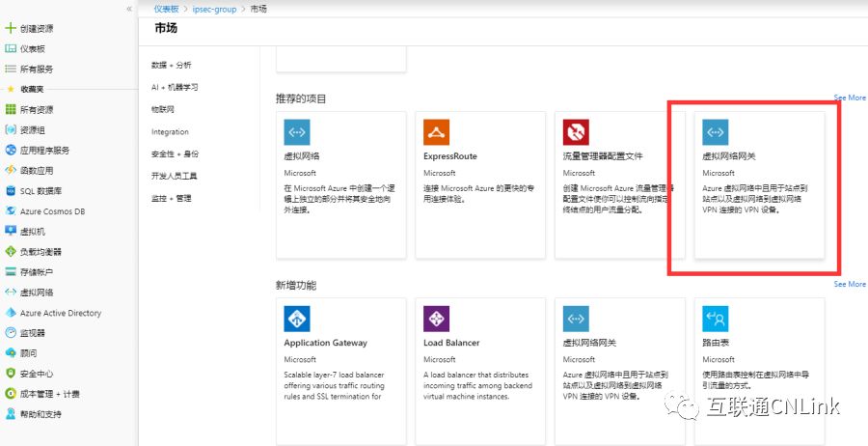This screenshot has height=446, width=868.
Task: Select the Integration category
Action: 170,132
